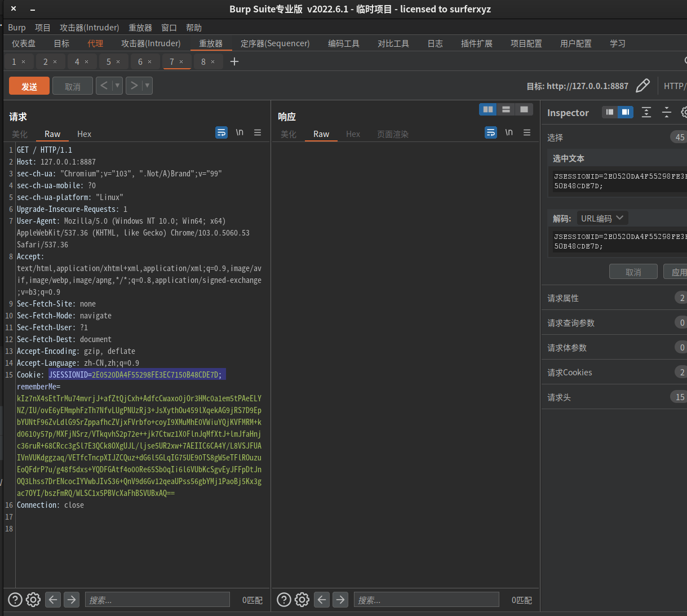Expand the 请求体参数 section
The width and height of the screenshot is (687, 616).
click(x=614, y=348)
